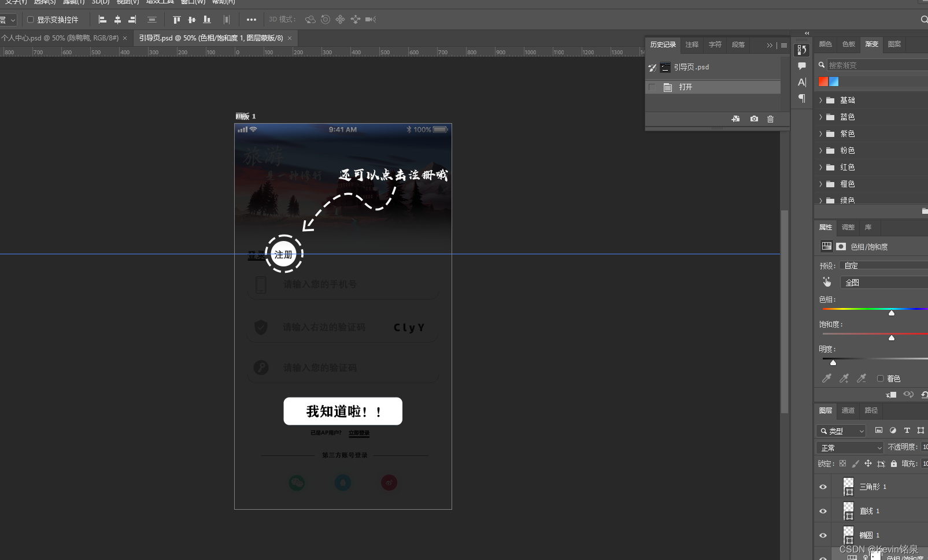The width and height of the screenshot is (928, 560).
Task: Expand the 红色 gradient folder
Action: [x=821, y=167]
